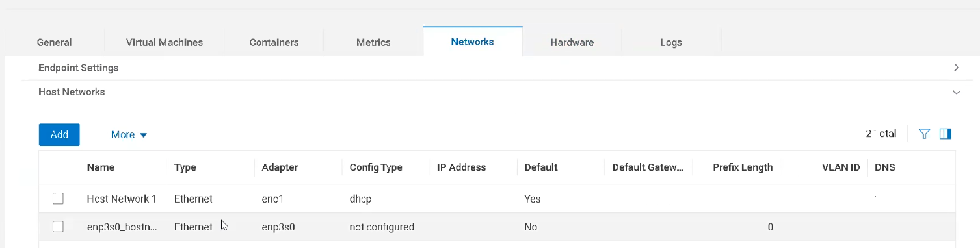Open the More dropdown menu
This screenshot has width=980, height=248.
coord(129,135)
